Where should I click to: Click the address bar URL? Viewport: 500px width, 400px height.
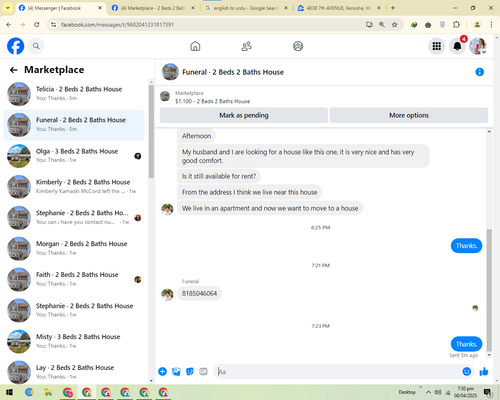[117, 25]
